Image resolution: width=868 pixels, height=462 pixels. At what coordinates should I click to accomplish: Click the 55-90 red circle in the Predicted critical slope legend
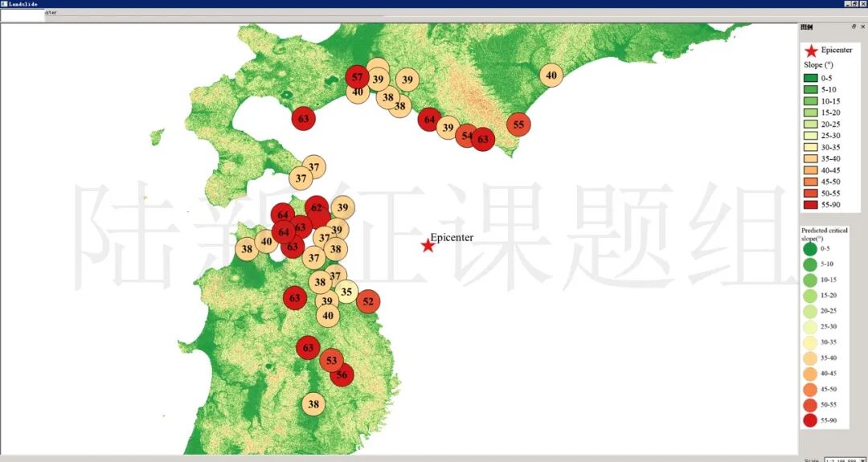pos(809,419)
